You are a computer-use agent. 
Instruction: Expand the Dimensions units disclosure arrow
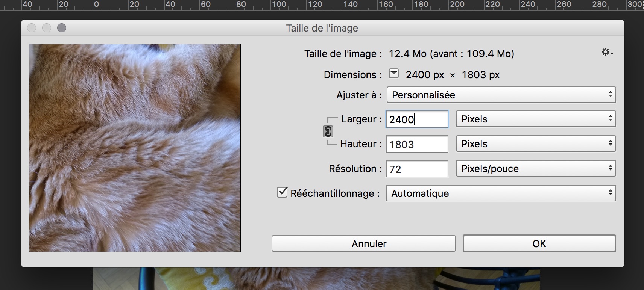(394, 73)
